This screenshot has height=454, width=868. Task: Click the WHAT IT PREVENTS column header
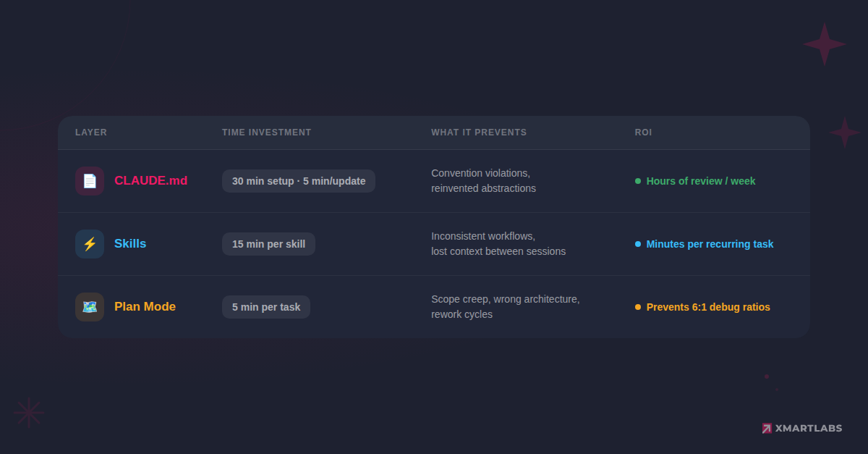pos(479,133)
